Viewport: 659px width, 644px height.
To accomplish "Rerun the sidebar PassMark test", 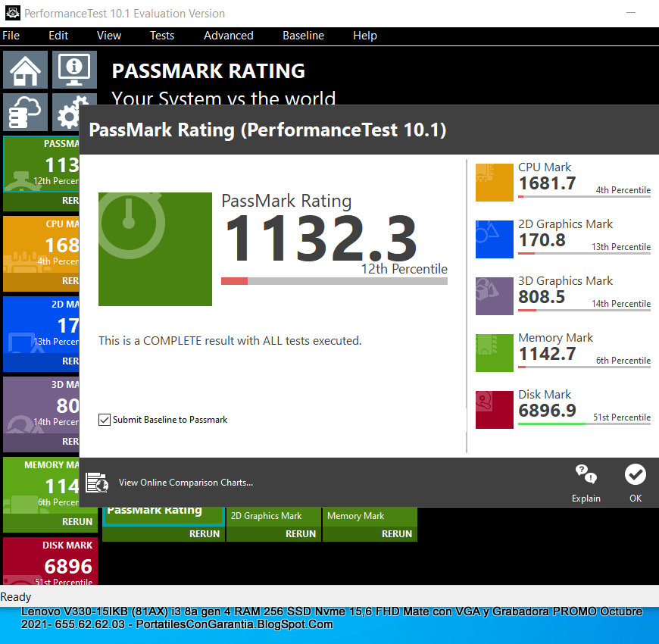I will (70, 201).
